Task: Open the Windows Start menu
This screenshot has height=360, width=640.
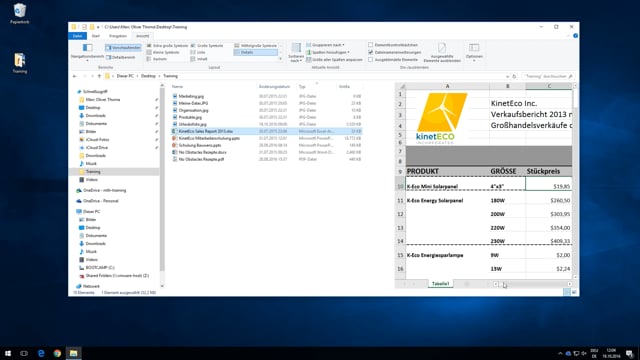Action: [8, 353]
